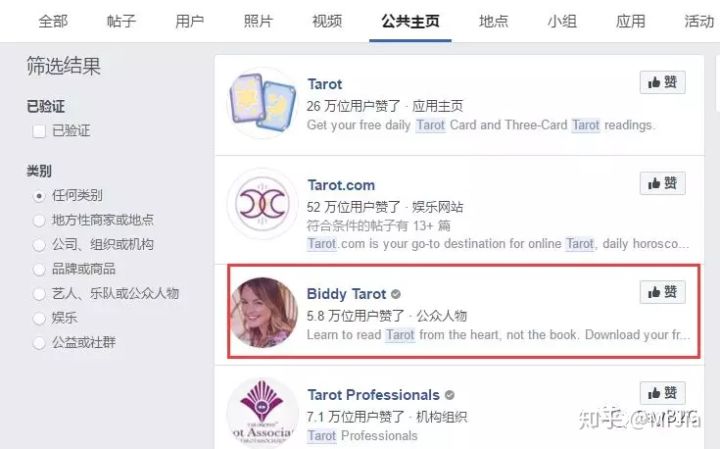Choose the 艺人、乐队或公众人物 category
Screen dimensions: 720x449
(x=39, y=294)
